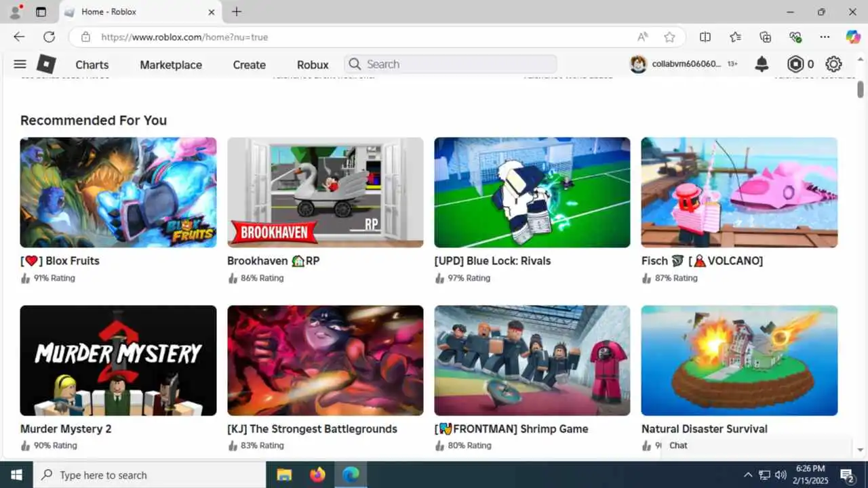Open the Roblox settings gear
The image size is (868, 488).
[833, 64]
